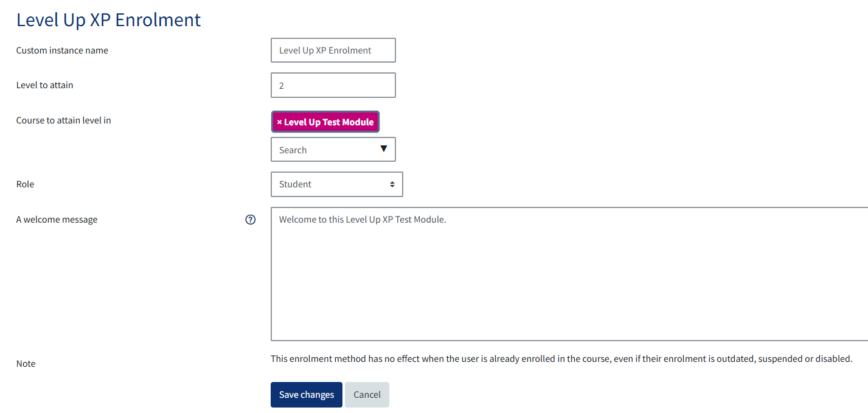
Task: Select the Level to attain value
Action: [x=333, y=85]
